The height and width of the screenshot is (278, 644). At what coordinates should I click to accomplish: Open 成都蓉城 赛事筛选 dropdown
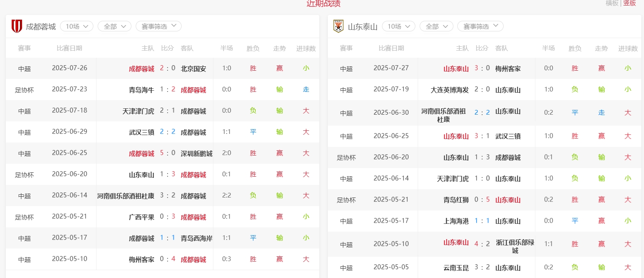click(x=158, y=26)
